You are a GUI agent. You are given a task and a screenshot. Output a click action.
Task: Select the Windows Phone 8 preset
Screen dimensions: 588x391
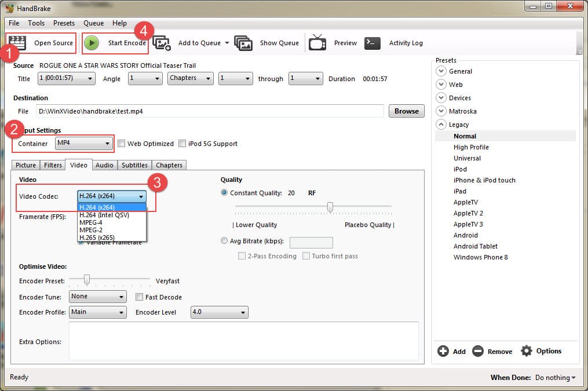click(x=480, y=257)
